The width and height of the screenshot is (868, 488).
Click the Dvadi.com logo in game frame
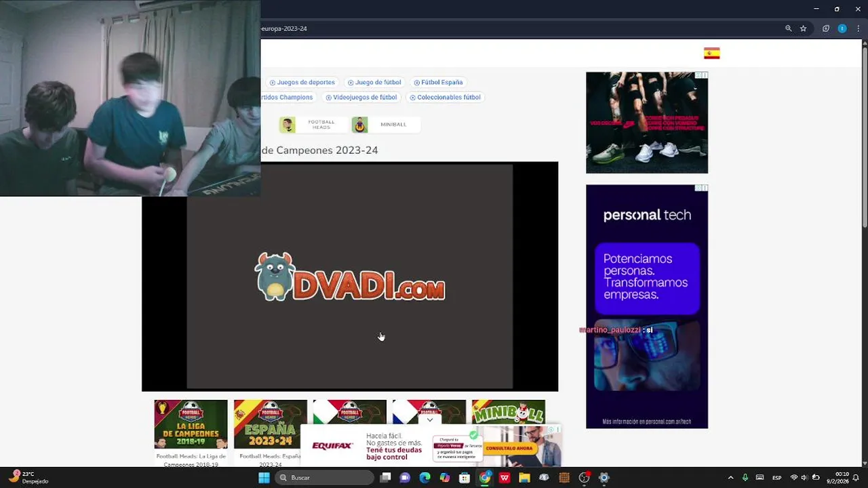point(350,277)
